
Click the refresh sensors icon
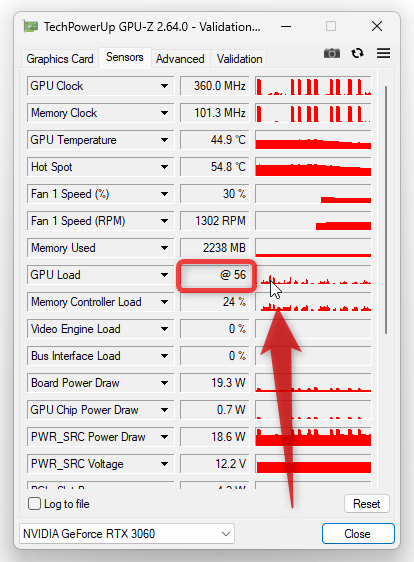(x=357, y=53)
